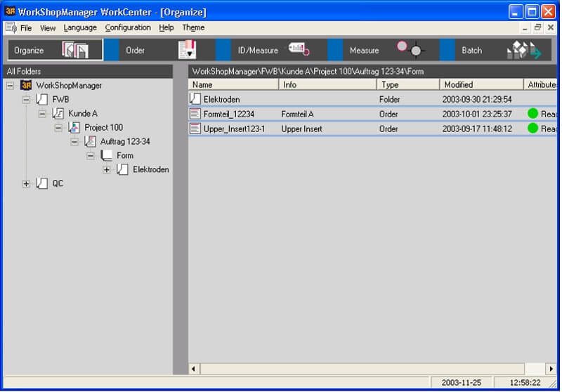This screenshot has width=562, height=392.
Task: Sort list by Info column header
Action: [x=327, y=84]
